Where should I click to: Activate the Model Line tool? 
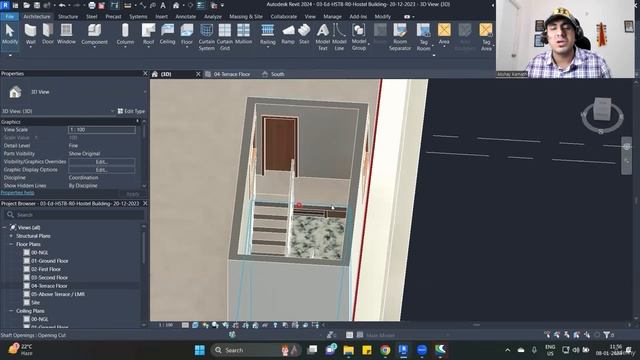(x=339, y=37)
